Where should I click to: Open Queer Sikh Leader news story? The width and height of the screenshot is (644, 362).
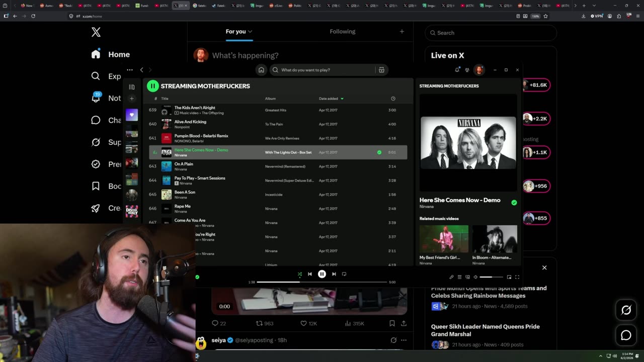486,330
